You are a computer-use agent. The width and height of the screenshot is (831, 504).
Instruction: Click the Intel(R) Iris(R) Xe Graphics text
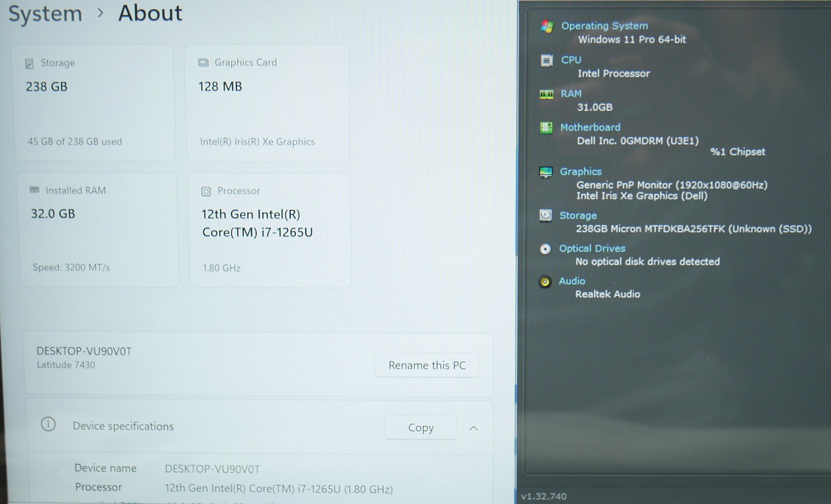coord(258,142)
